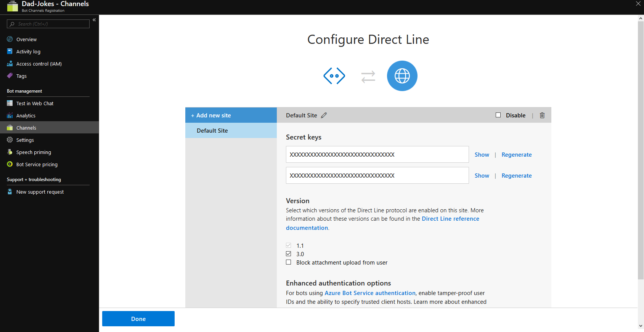Open Azure Bot Service authentication link
This screenshot has height=332, width=644.
[x=370, y=293]
